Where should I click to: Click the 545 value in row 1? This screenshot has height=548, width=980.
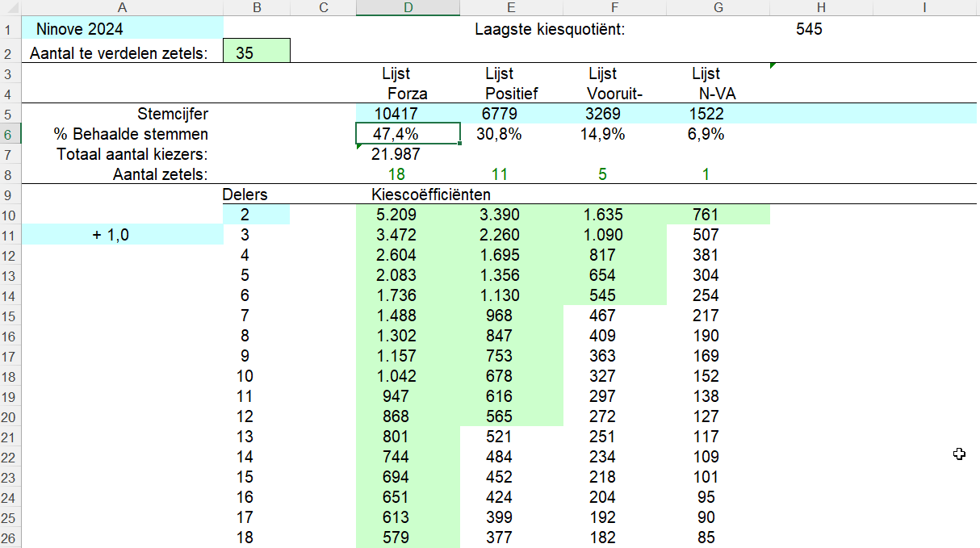[x=808, y=30]
